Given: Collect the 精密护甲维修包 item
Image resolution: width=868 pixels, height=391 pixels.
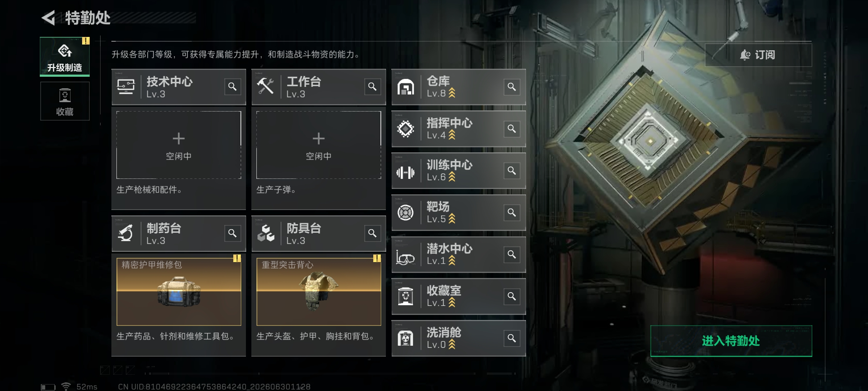Looking at the screenshot, I should pos(179,292).
